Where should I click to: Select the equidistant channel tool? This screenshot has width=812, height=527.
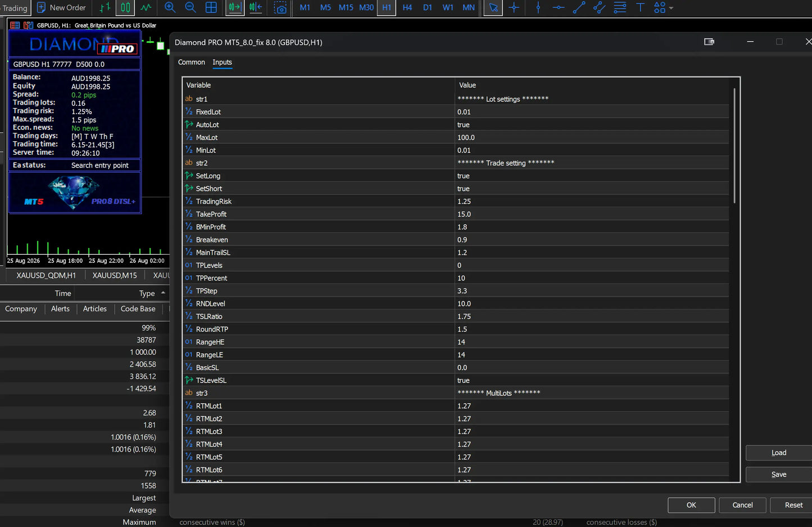point(599,8)
